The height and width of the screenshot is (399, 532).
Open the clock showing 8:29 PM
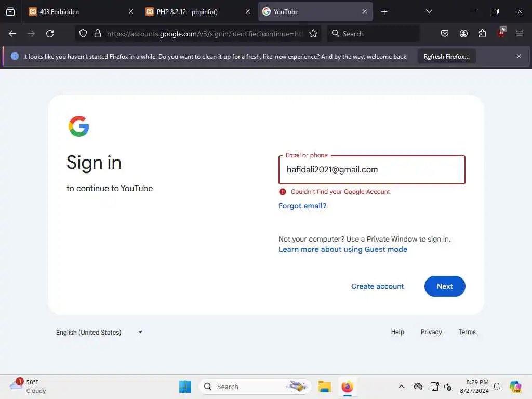pos(474,387)
